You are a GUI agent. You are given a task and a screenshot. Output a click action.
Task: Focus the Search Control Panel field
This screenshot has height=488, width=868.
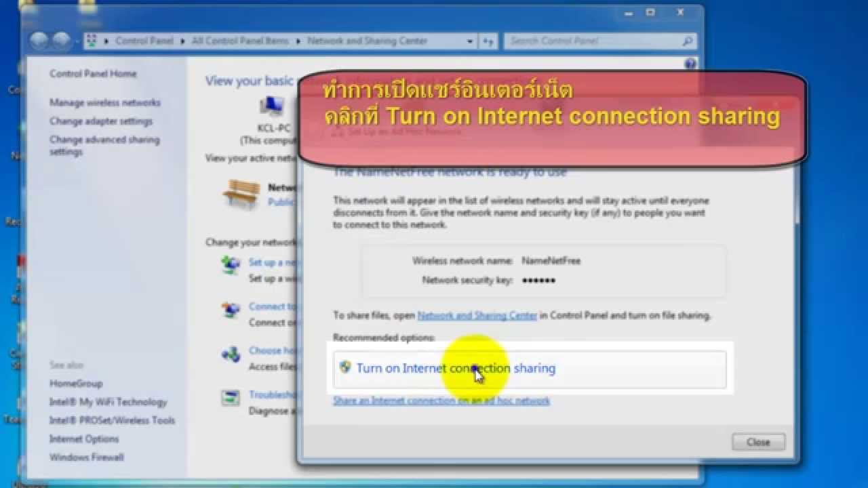(593, 41)
